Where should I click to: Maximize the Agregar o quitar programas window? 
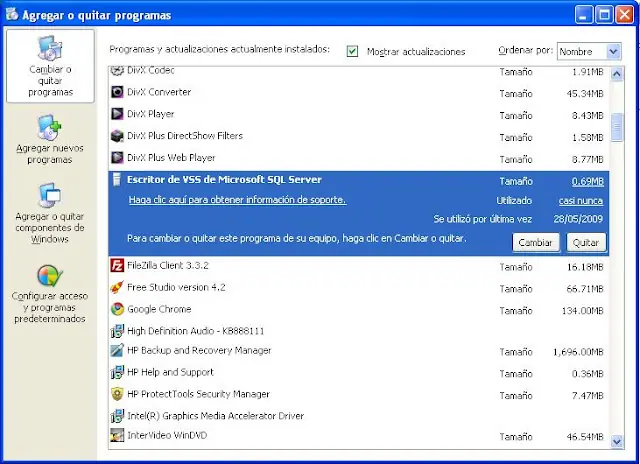(x=604, y=15)
